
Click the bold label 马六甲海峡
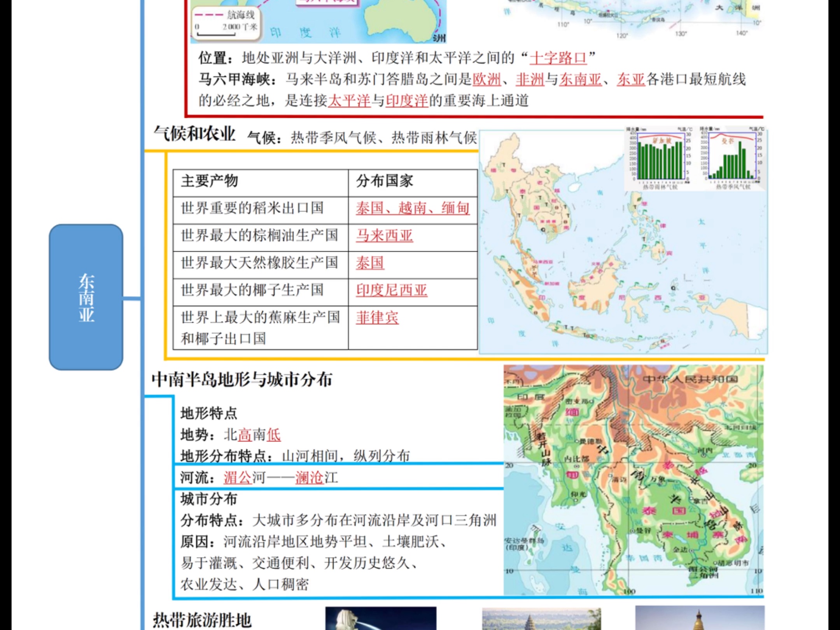[x=234, y=79]
